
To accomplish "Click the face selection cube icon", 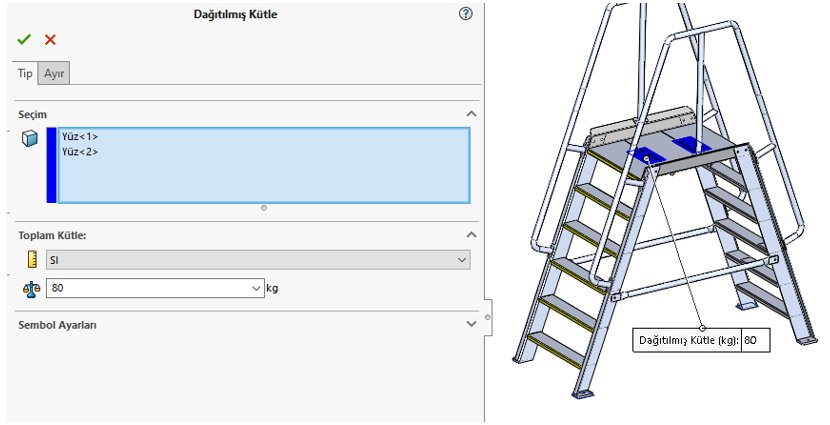I will pyautogui.click(x=30, y=139).
